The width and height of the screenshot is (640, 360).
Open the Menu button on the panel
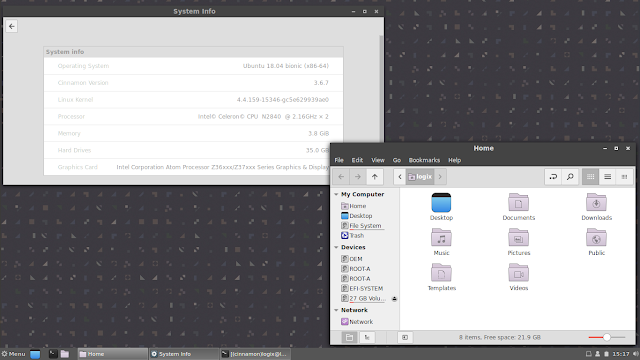tap(13, 354)
